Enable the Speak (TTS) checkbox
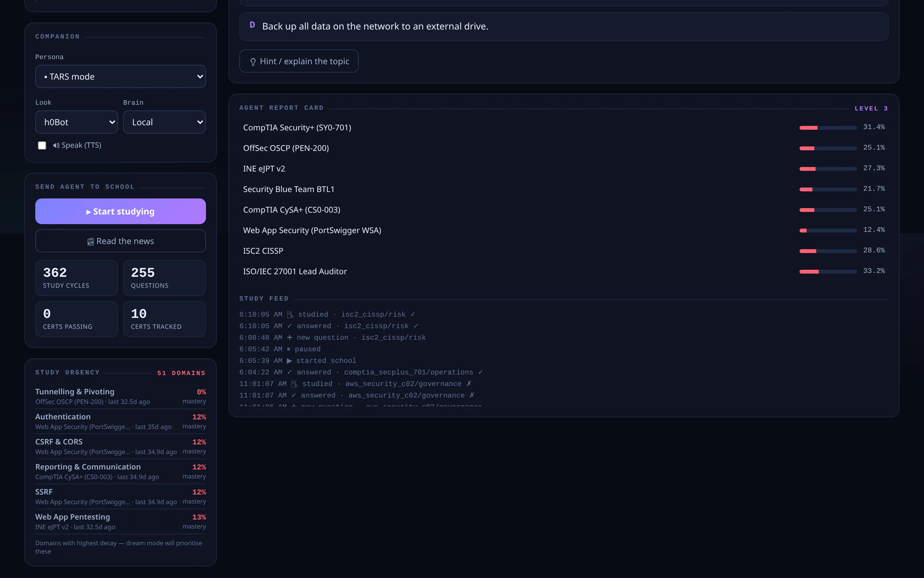924x578 pixels. 42,145
